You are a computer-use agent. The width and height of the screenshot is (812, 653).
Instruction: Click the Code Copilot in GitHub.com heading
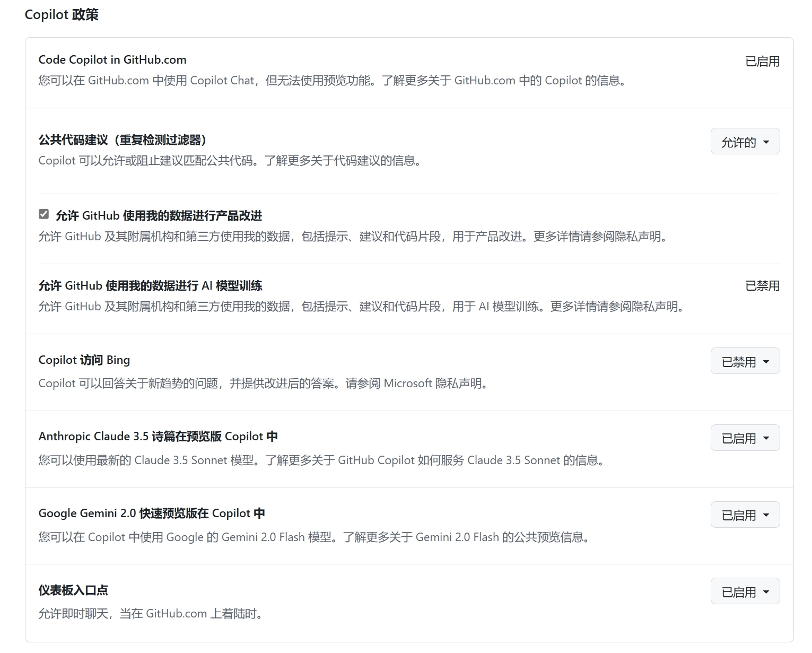tap(112, 59)
